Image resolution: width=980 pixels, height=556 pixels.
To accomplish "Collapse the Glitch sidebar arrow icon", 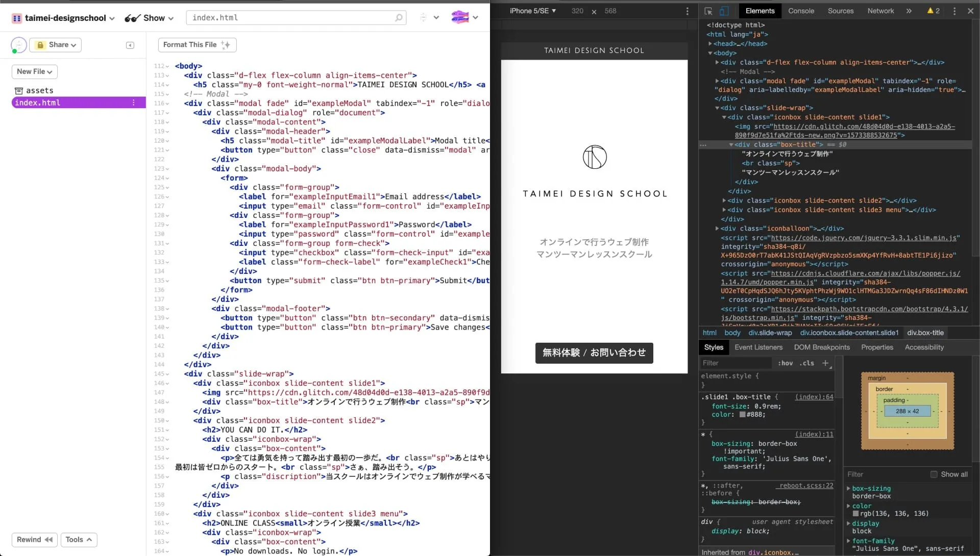I will point(130,45).
